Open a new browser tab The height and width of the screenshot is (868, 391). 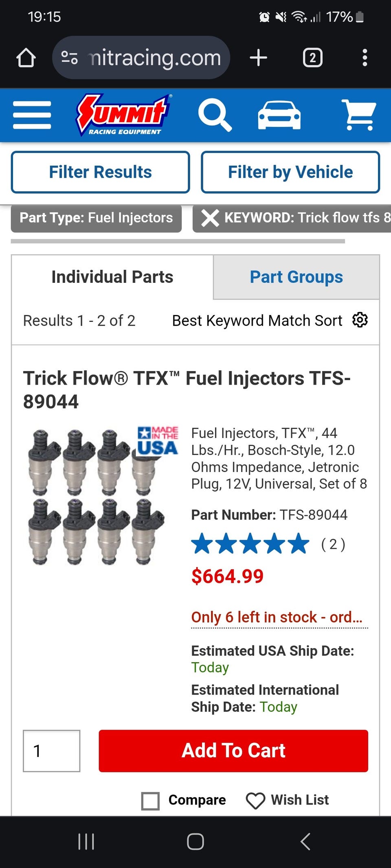(x=258, y=58)
